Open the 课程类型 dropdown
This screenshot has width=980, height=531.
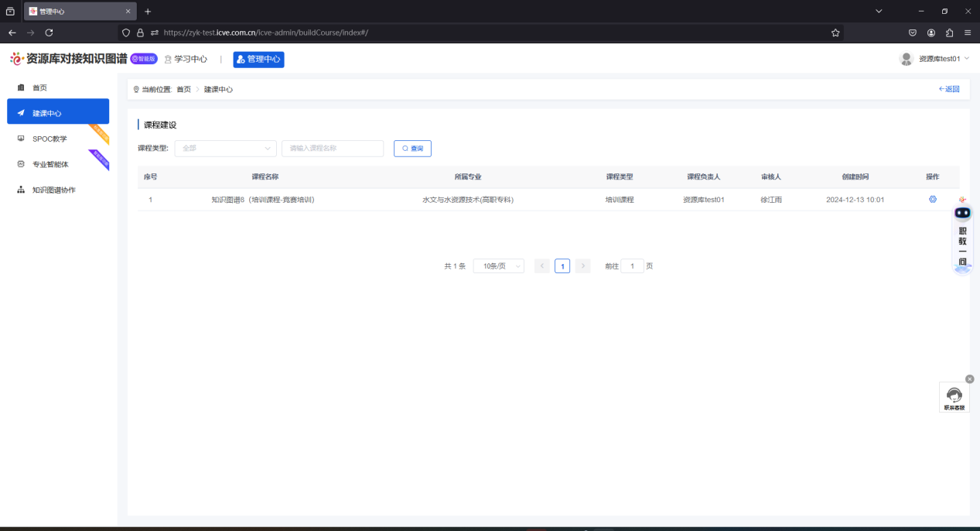click(225, 148)
